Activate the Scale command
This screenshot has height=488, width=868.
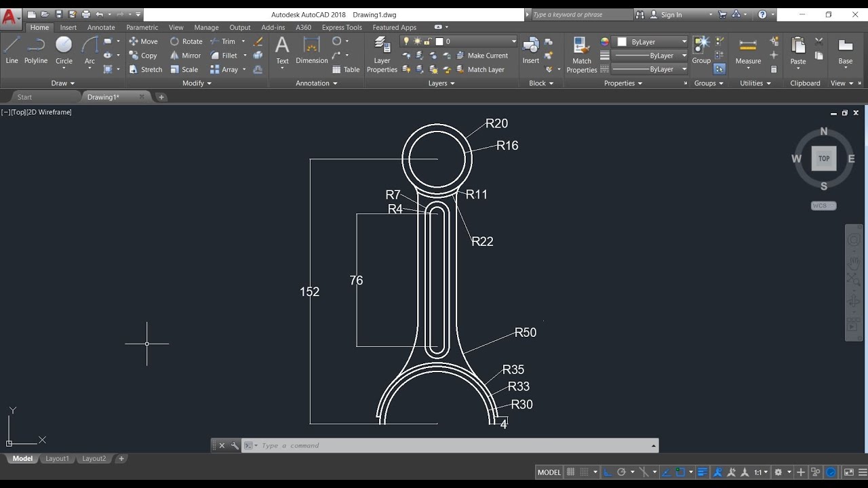pos(184,69)
